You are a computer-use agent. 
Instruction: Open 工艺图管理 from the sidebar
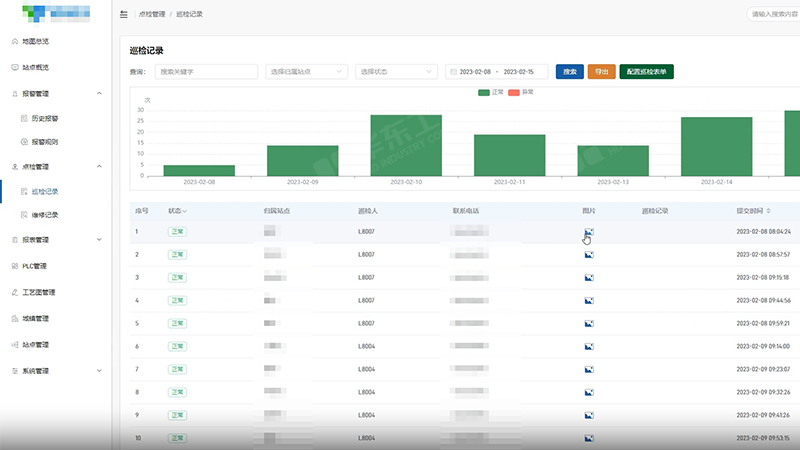(38, 292)
